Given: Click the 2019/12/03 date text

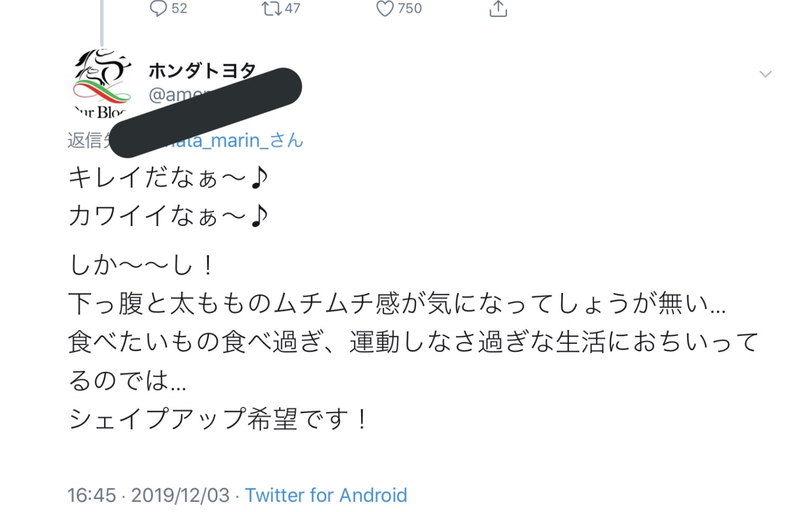Looking at the screenshot, I should (180, 496).
